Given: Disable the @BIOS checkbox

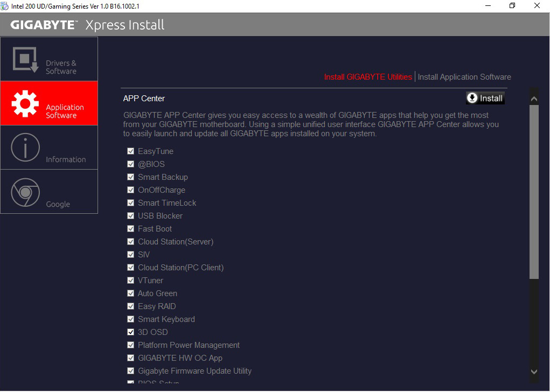Looking at the screenshot, I should (130, 164).
